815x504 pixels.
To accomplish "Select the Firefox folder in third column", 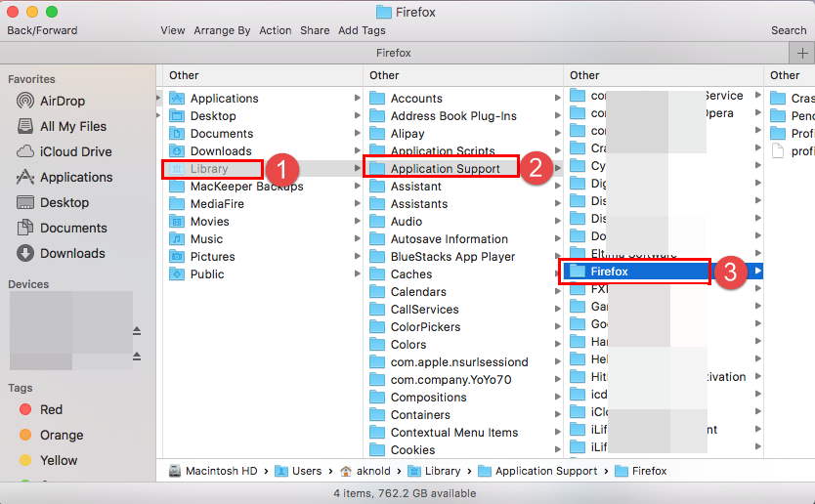I will tap(663, 272).
